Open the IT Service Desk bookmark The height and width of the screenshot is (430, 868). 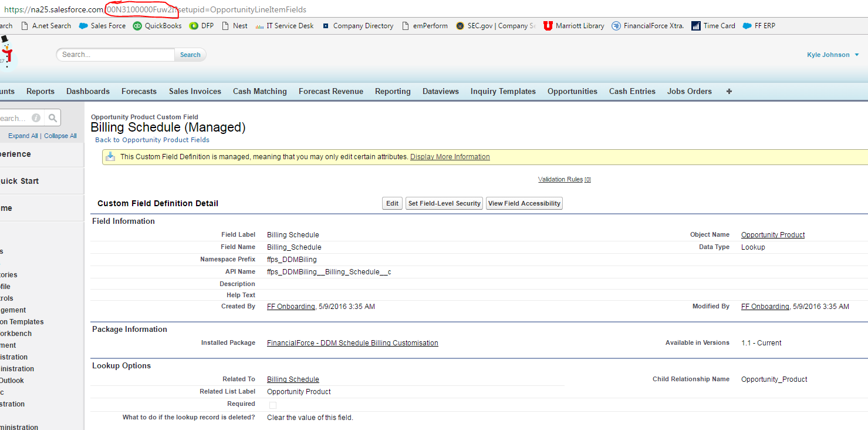[289, 26]
